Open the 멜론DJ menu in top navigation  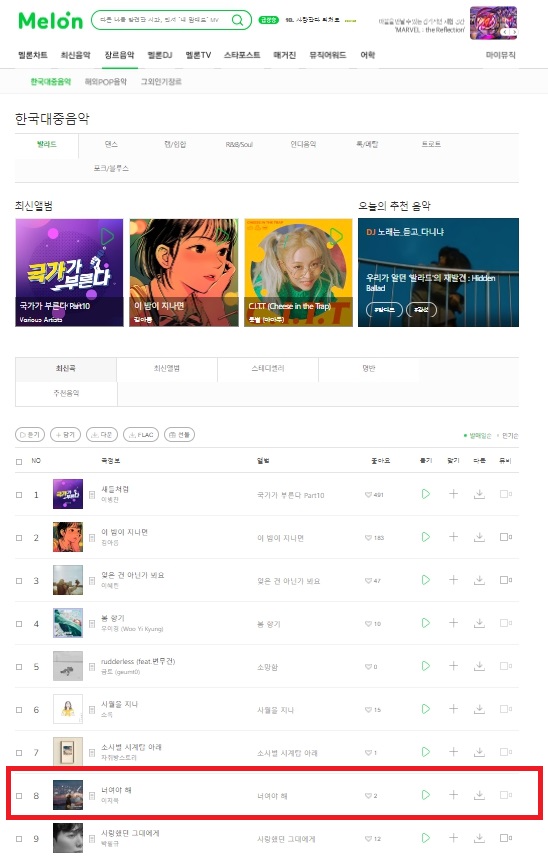click(160, 55)
